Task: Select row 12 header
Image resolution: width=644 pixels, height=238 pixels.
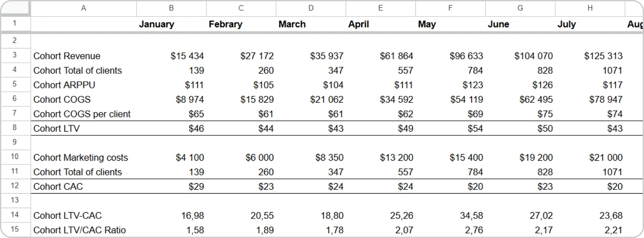Action: pyautogui.click(x=15, y=186)
